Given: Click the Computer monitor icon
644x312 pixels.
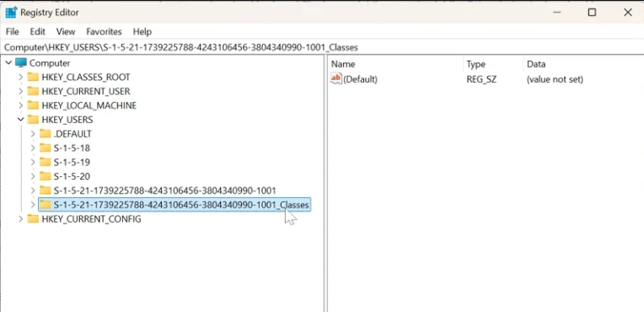Looking at the screenshot, I should 21,63.
